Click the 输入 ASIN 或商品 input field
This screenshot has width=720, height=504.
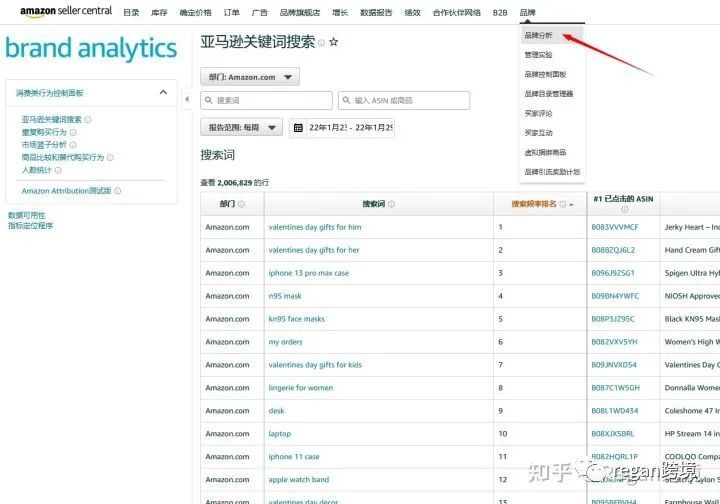click(404, 100)
